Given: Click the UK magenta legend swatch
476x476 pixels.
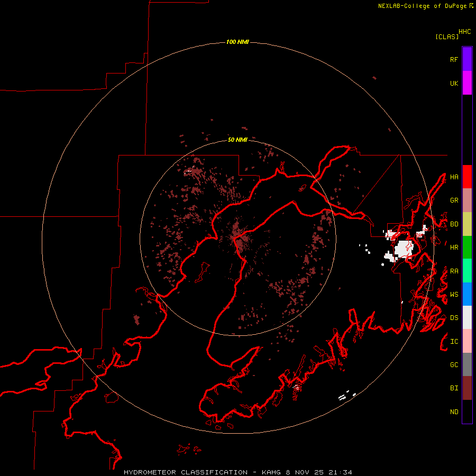Looking at the screenshot, I should pos(467,83).
